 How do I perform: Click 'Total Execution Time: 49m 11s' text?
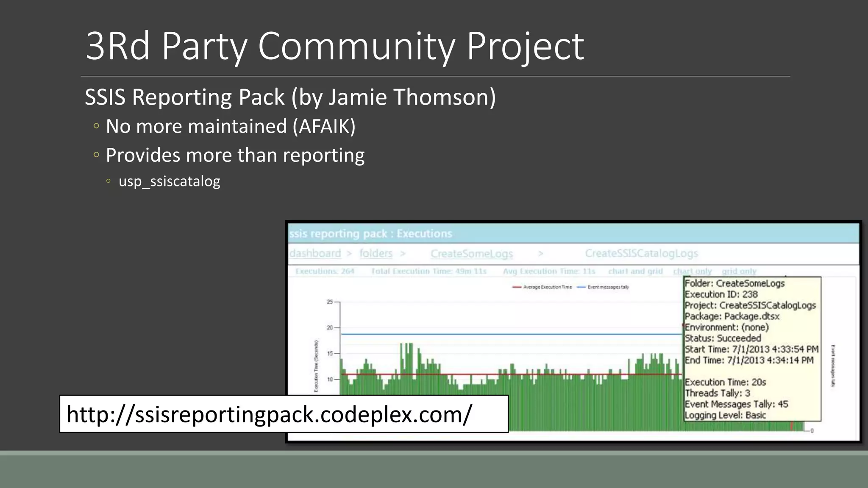point(429,271)
